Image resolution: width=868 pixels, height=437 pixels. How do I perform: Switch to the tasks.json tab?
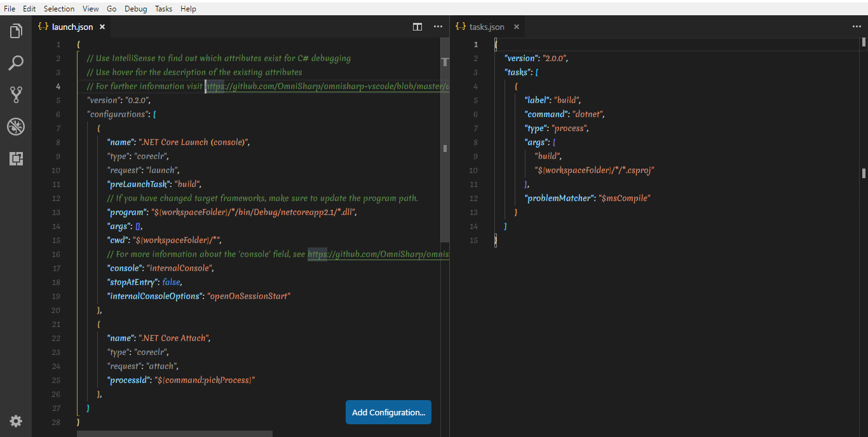[x=486, y=27]
